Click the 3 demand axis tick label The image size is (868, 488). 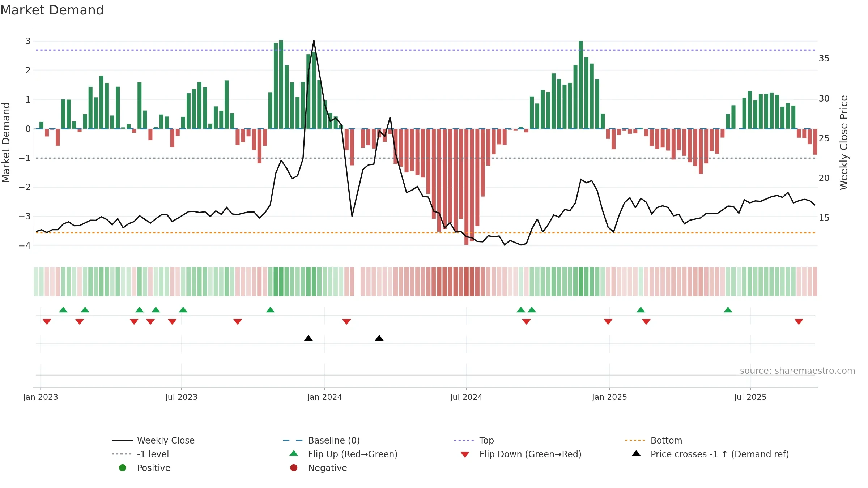pyautogui.click(x=28, y=41)
